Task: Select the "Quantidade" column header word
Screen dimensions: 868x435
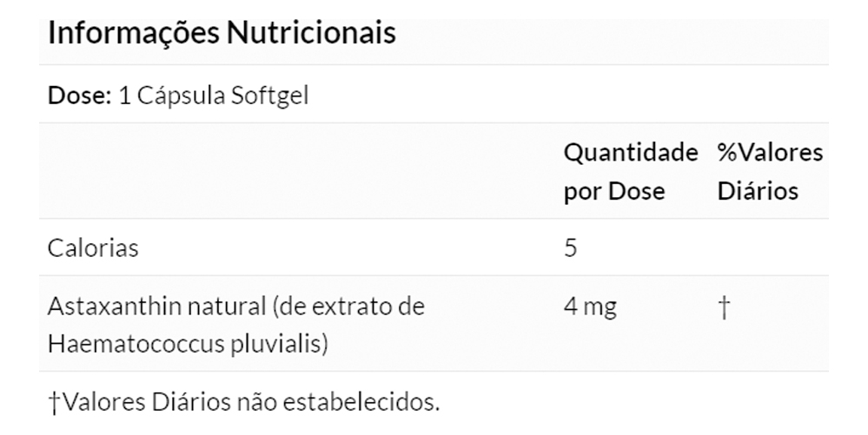Action: coord(631,153)
